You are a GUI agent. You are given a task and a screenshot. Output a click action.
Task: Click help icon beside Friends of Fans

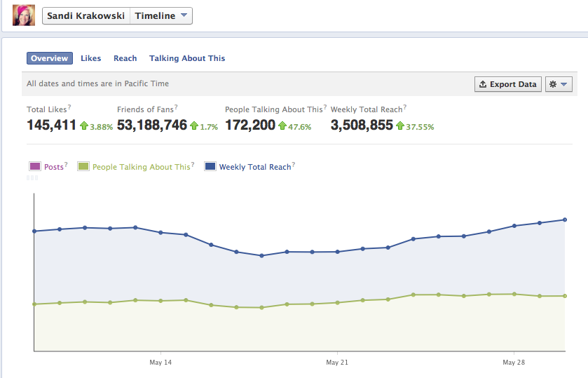[176, 107]
